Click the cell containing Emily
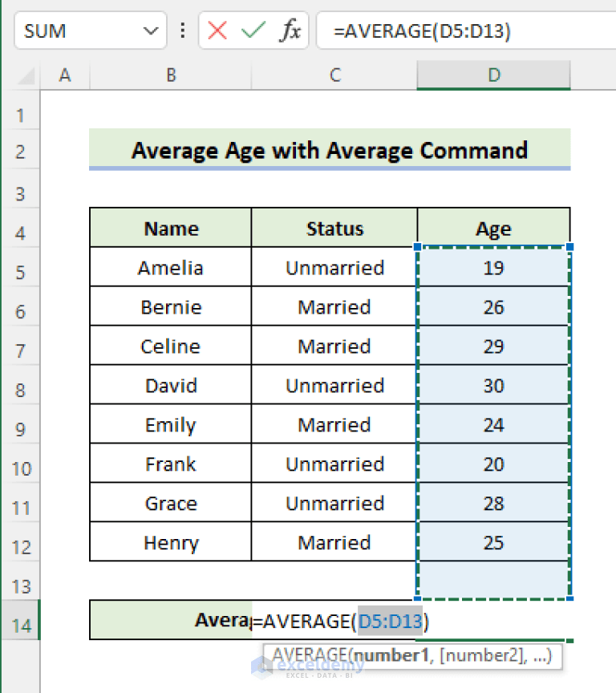The width and height of the screenshot is (616, 693). pos(171,425)
